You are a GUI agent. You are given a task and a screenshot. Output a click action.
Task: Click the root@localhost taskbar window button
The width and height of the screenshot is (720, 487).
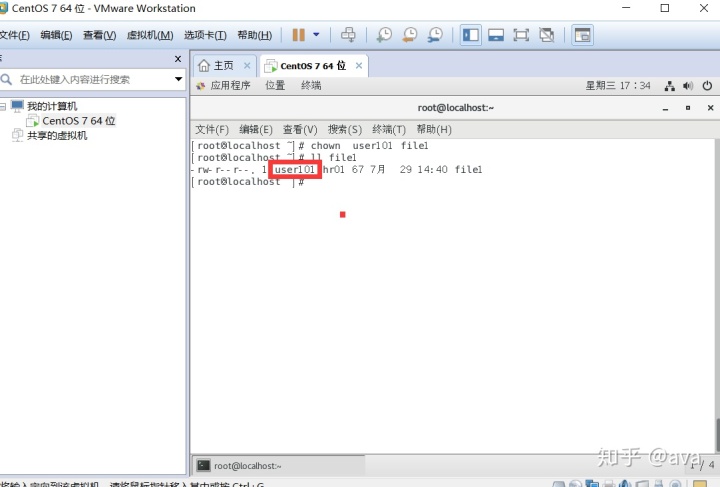[278, 466]
